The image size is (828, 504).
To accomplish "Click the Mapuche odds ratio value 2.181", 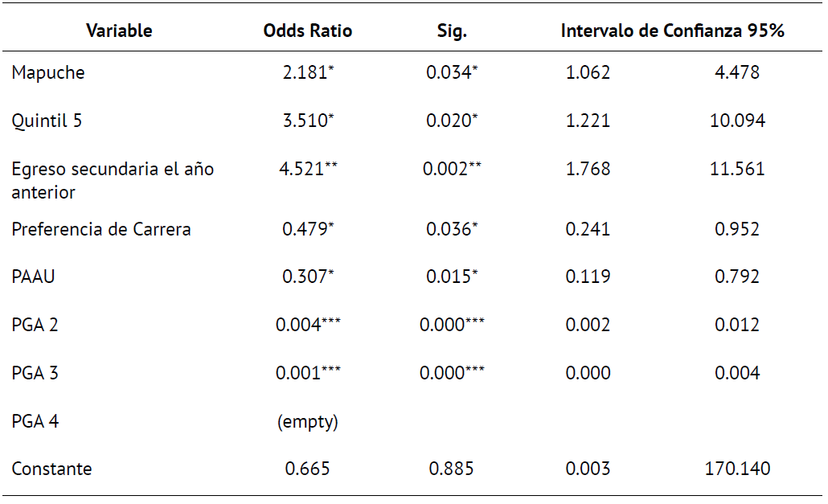I will pos(305,73).
